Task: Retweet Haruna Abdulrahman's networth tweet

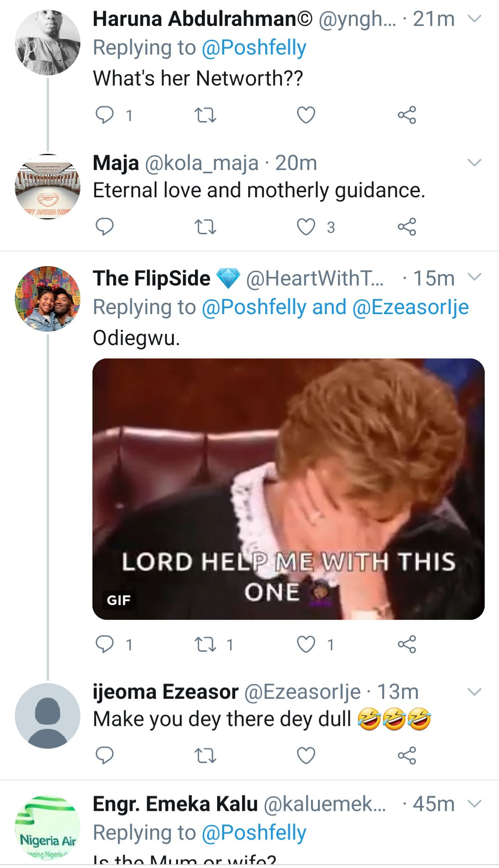Action: [x=205, y=115]
